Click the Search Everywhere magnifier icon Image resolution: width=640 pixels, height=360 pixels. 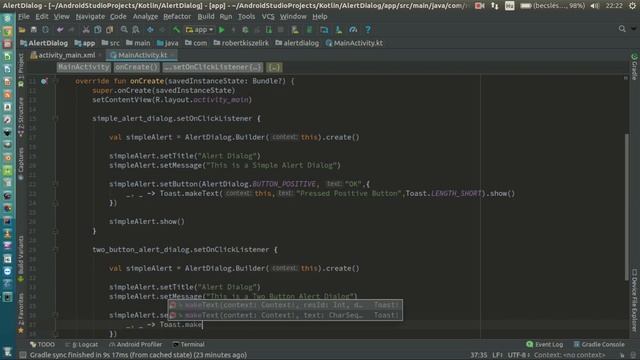[622, 29]
